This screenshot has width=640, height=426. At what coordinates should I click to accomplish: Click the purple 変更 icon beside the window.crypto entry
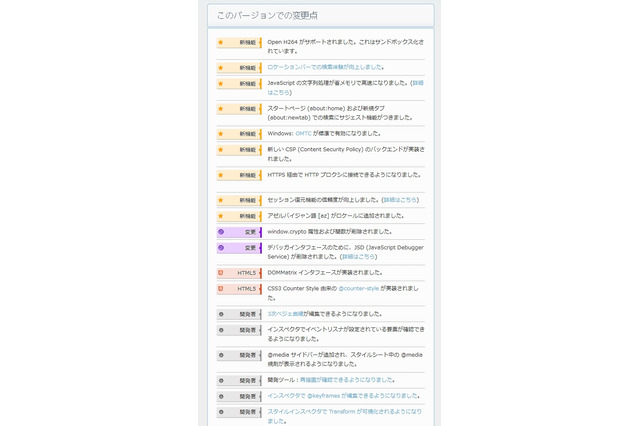(221, 232)
